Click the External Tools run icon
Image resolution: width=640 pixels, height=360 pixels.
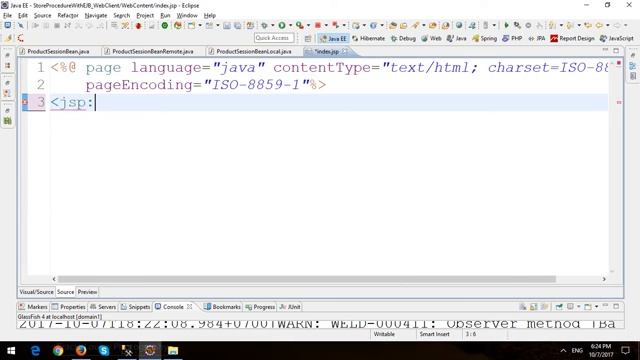point(300,25)
